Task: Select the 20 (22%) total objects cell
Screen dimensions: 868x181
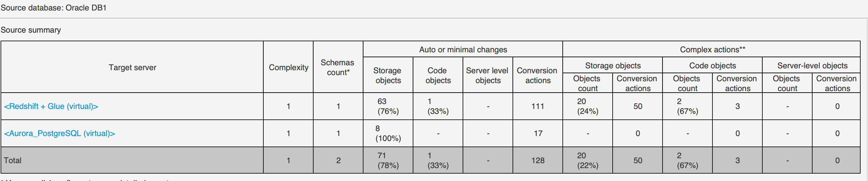Action: tap(587, 160)
